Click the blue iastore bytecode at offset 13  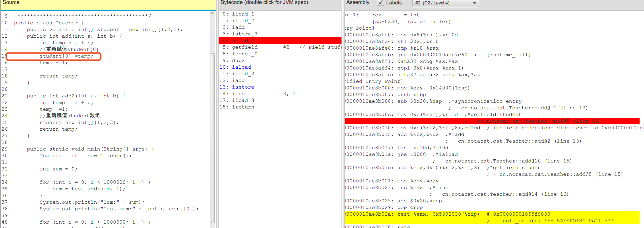tap(243, 87)
